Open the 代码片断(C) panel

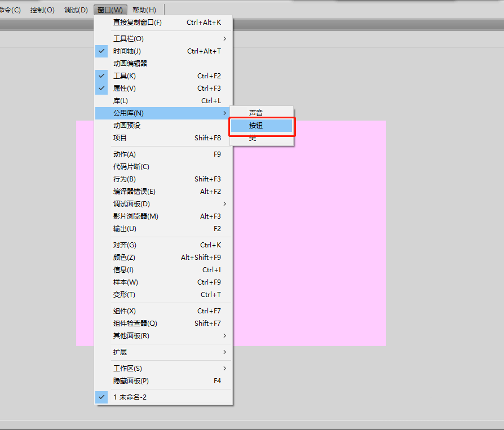tap(163, 167)
